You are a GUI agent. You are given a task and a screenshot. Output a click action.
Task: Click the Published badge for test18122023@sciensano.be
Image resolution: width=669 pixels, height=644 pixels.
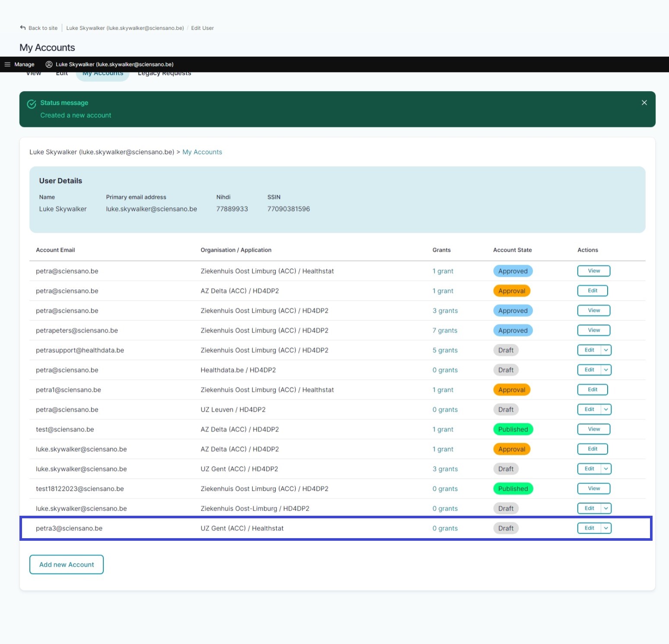513,489
